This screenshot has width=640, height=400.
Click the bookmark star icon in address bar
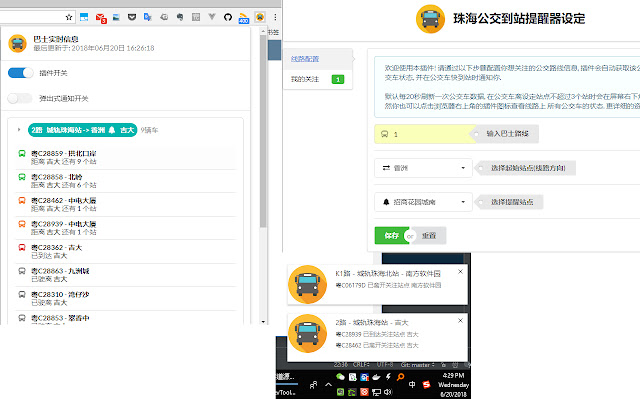coord(69,17)
